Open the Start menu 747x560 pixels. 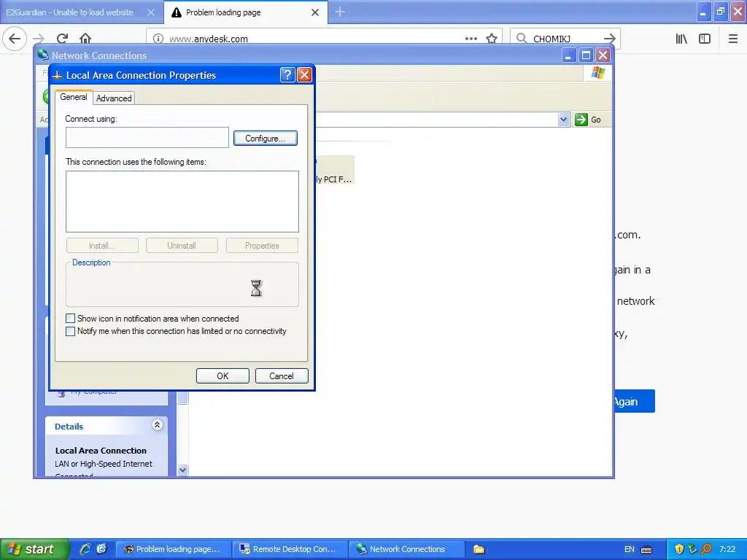tap(34, 549)
